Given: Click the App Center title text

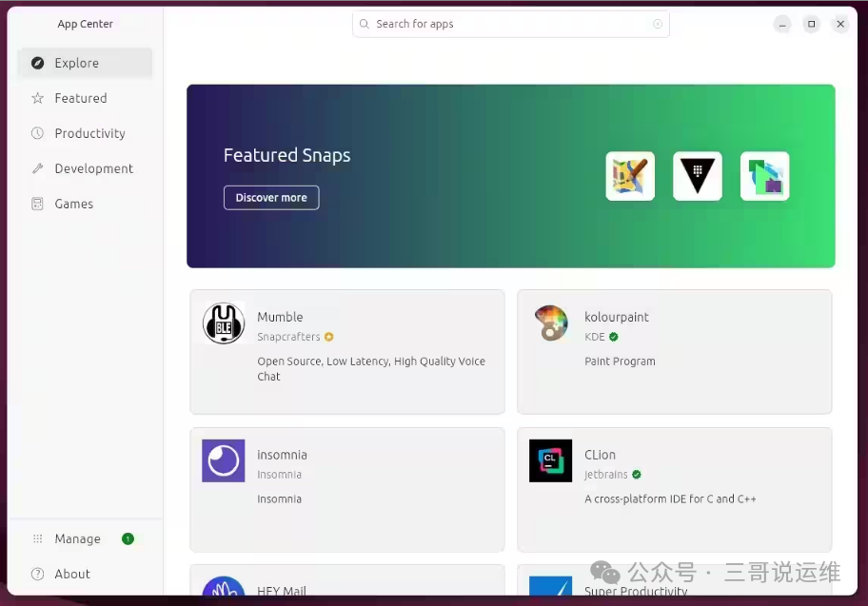Looking at the screenshot, I should pos(86,24).
